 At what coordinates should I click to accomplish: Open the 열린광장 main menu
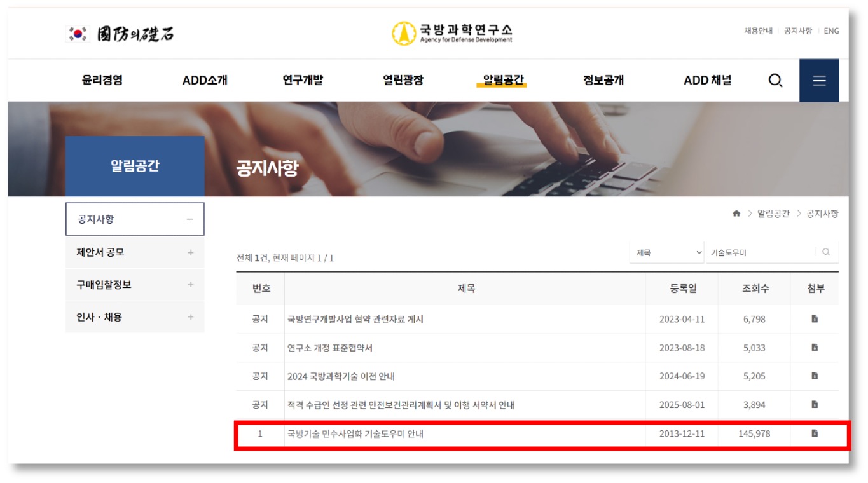point(403,80)
